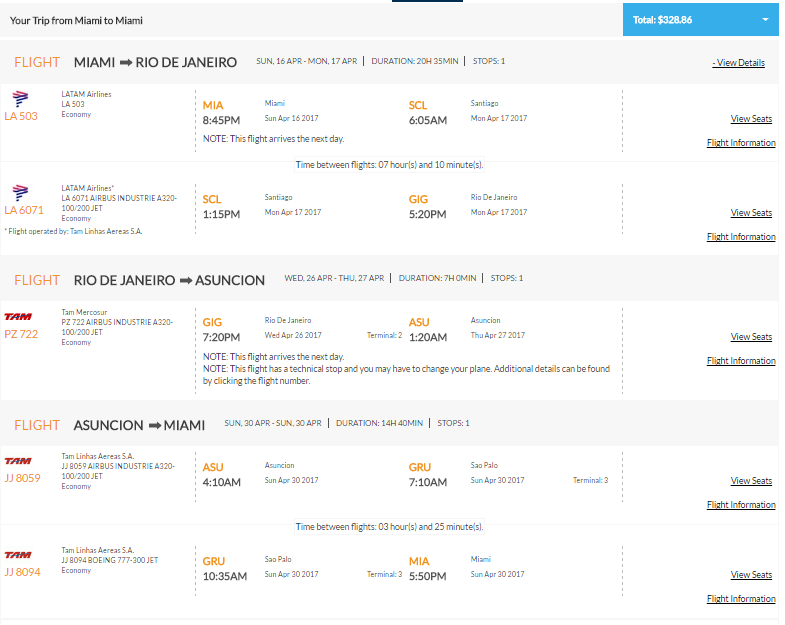Collapse itinerary with View Details link
This screenshot has height=625, width=785.
pos(738,63)
